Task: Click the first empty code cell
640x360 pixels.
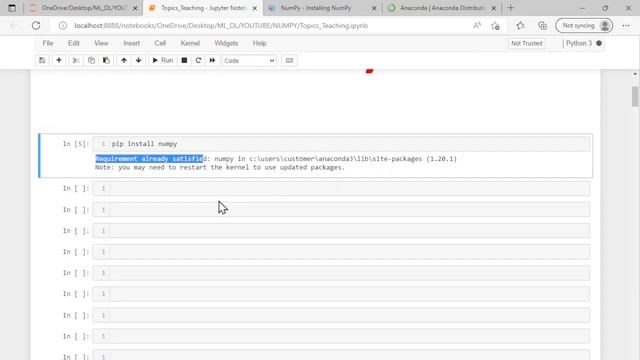Action: pos(341,188)
